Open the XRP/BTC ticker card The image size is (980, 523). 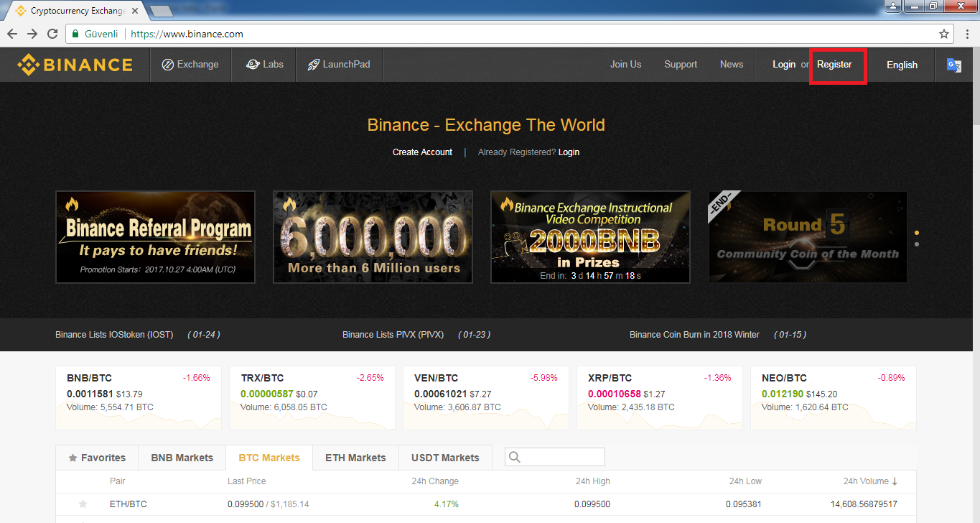pyautogui.click(x=660, y=398)
